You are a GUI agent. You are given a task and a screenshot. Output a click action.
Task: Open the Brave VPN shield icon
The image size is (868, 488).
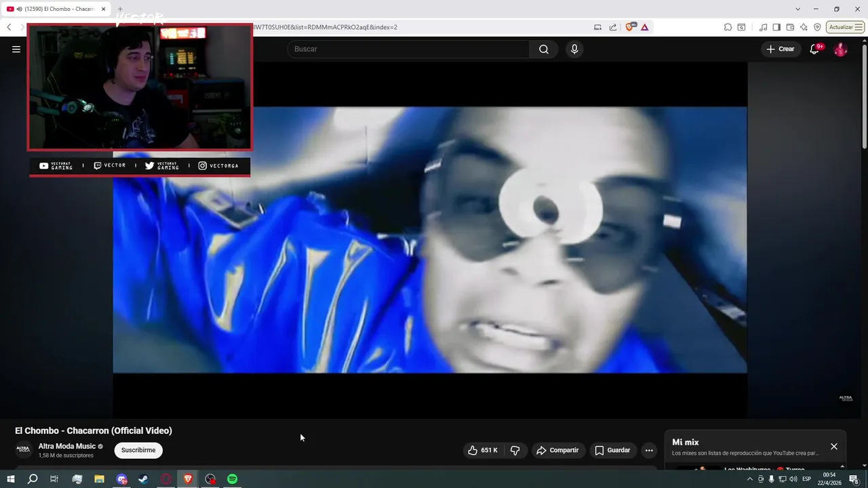[817, 27]
